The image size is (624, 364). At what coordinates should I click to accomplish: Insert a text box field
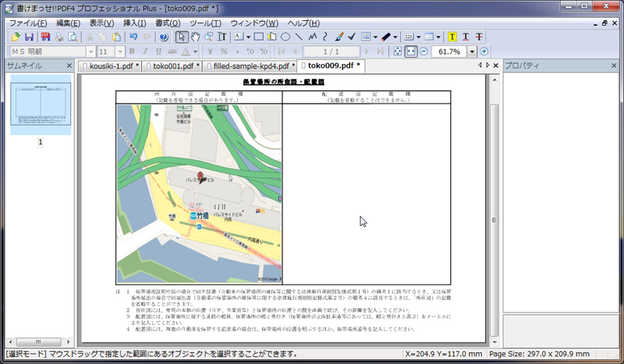239,37
